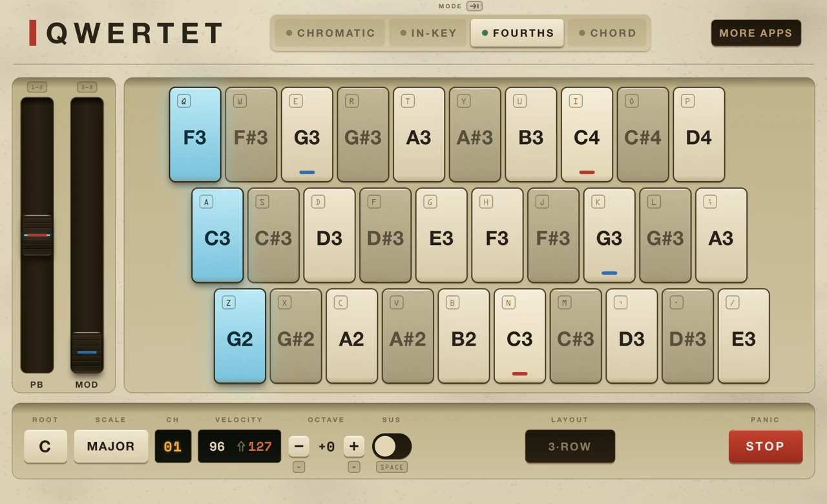Tap the D#3 key mapped to F

(x=385, y=235)
